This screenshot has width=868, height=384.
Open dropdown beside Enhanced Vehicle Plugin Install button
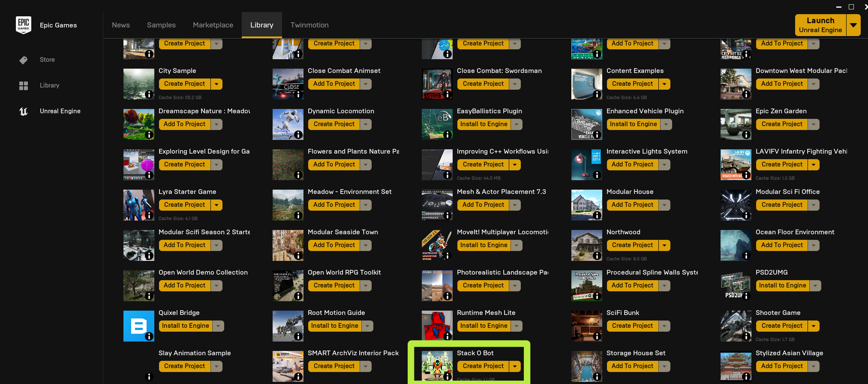(x=666, y=124)
